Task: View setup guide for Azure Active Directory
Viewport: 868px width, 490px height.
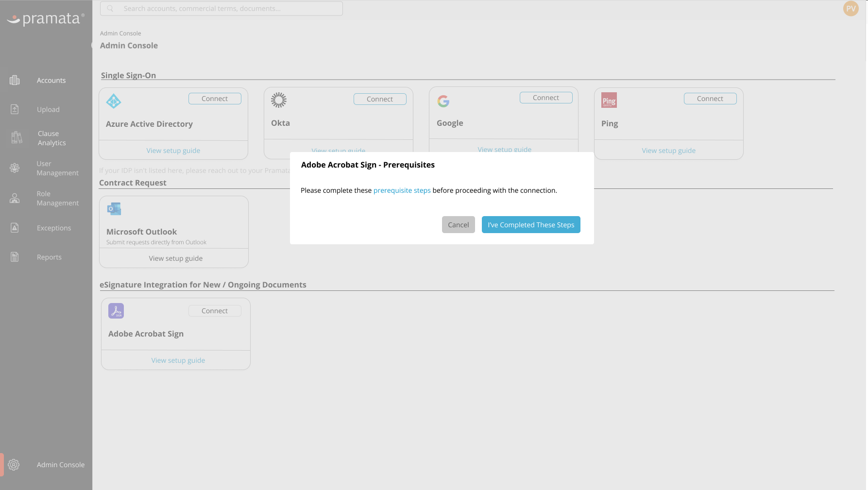Action: coord(173,151)
